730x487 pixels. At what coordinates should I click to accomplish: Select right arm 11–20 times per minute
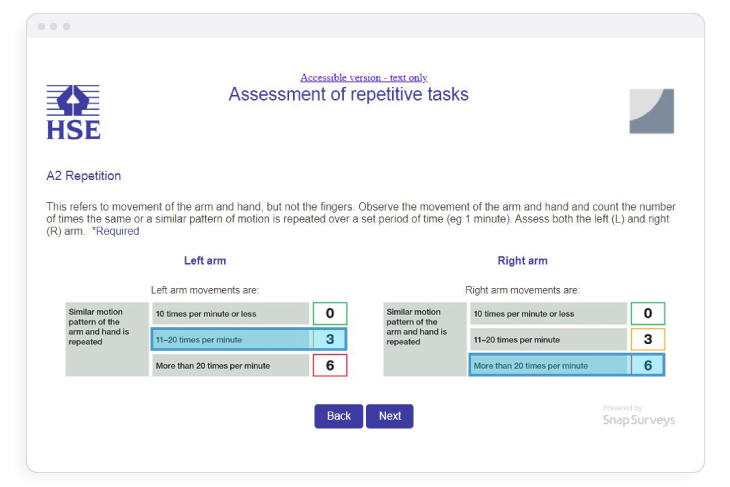pos(548,339)
